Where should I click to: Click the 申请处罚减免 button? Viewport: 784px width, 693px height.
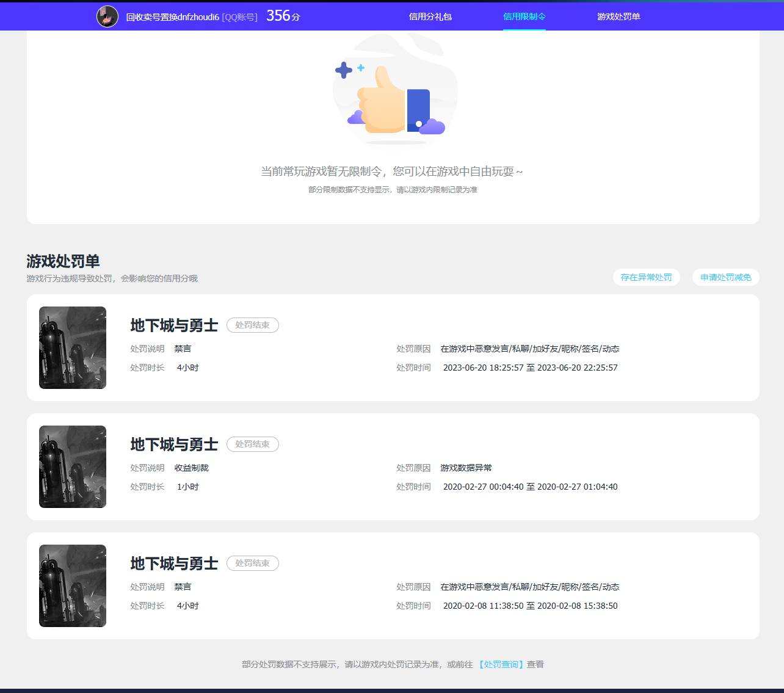(x=725, y=277)
